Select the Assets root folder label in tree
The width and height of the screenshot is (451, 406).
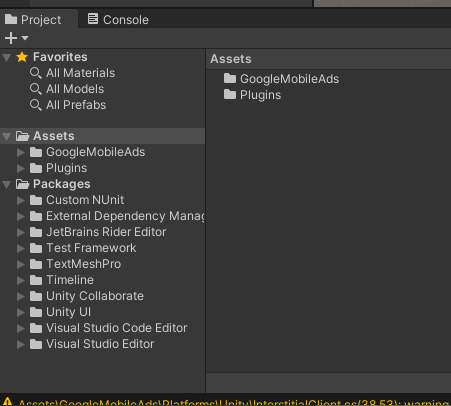pos(54,136)
